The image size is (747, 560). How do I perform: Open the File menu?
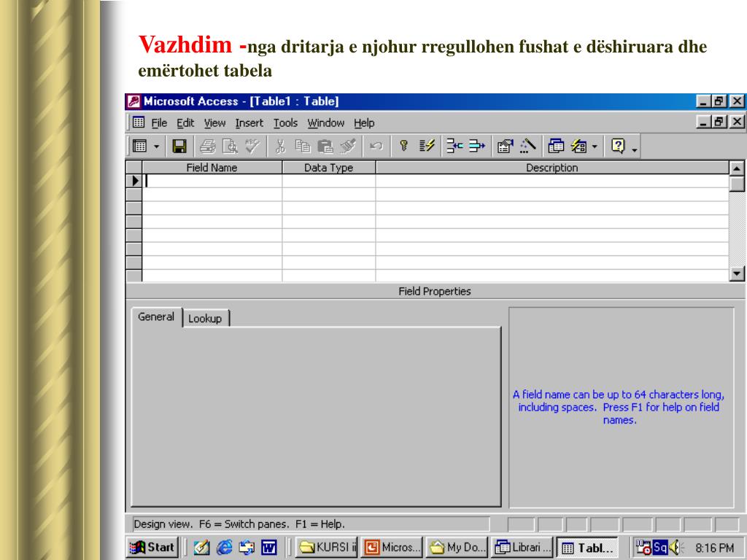tap(159, 123)
